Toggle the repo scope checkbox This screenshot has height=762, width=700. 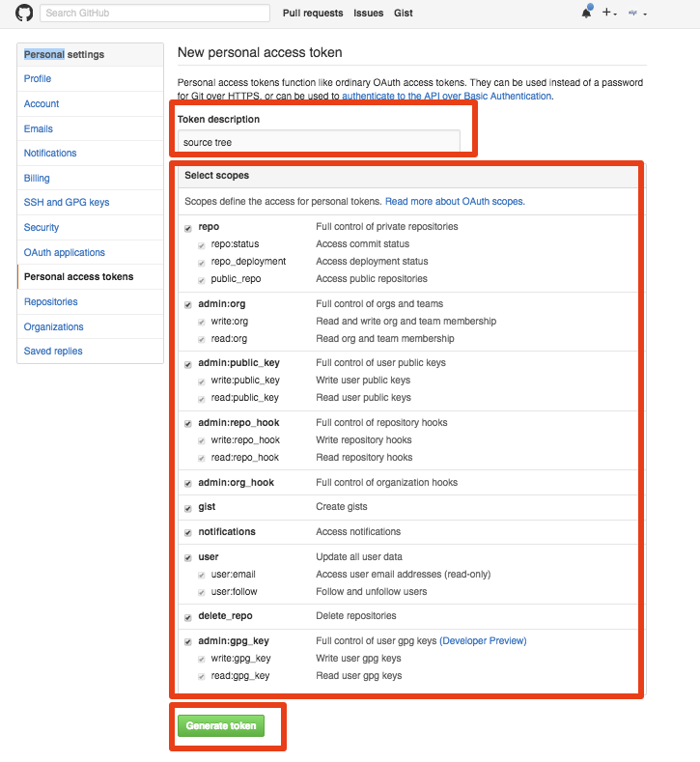coord(188,227)
